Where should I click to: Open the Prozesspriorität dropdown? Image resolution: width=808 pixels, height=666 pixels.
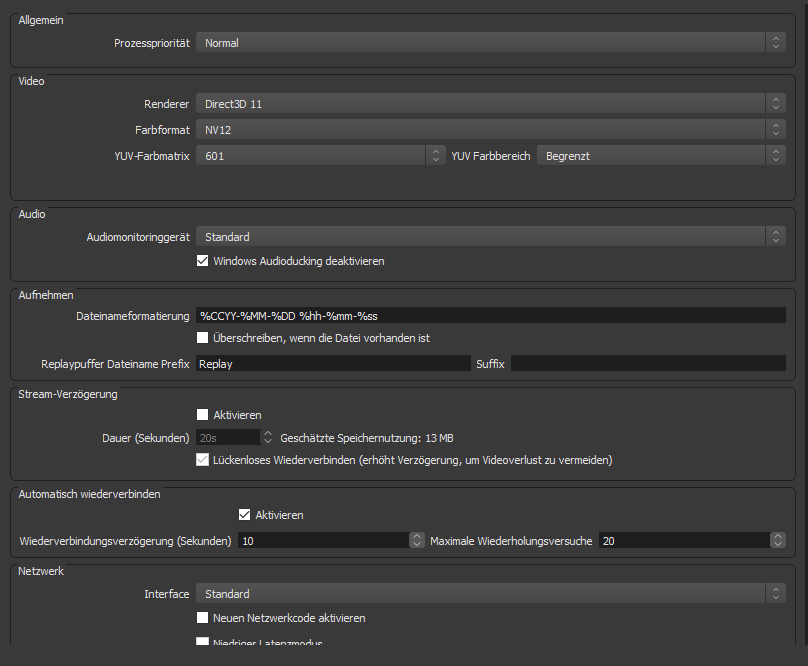[x=490, y=43]
